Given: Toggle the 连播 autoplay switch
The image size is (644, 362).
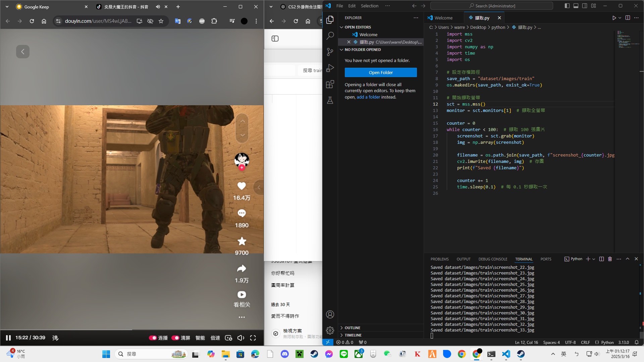Looking at the screenshot, I should pyautogui.click(x=153, y=338).
